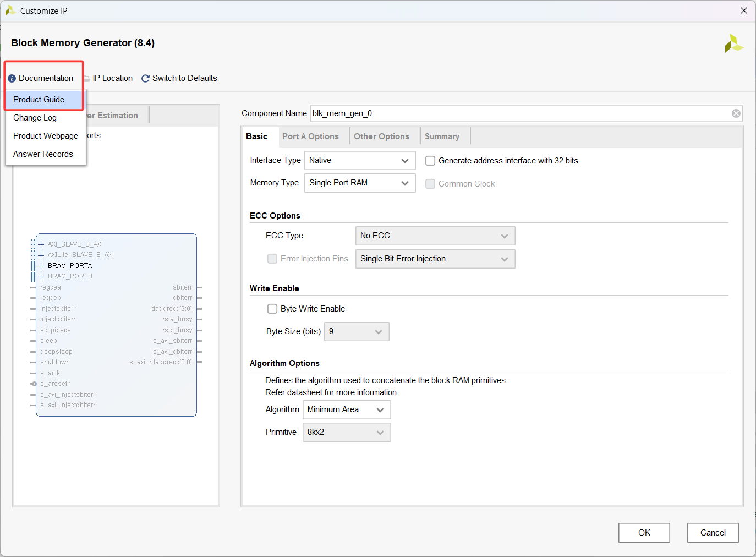Screen dimensions: 756x557
Task: Click the regcea port label
Action: click(x=51, y=287)
